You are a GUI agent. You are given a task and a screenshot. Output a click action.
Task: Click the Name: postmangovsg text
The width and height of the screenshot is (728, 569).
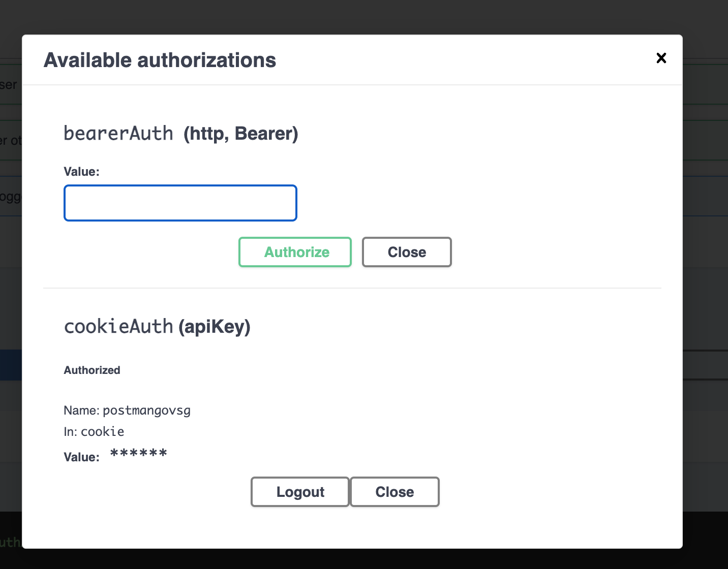click(127, 410)
